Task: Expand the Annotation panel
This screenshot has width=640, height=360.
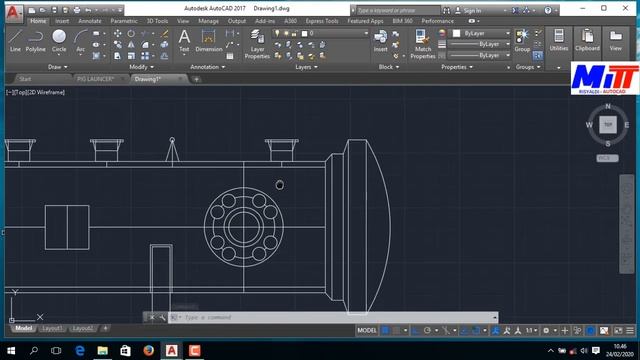Action: point(207,67)
